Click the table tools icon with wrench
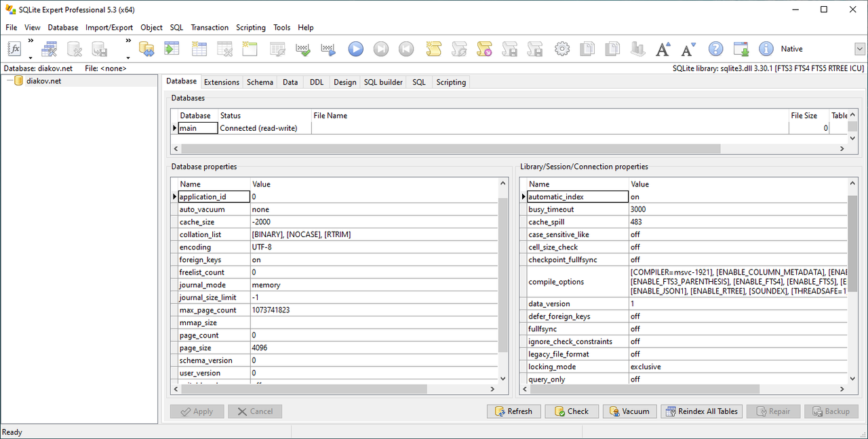The height and width of the screenshot is (439, 868). pos(50,49)
